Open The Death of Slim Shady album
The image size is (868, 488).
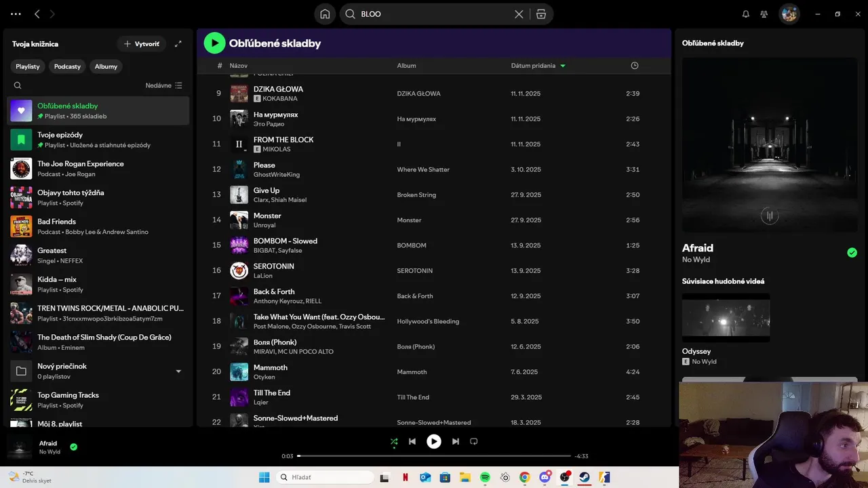tap(98, 342)
